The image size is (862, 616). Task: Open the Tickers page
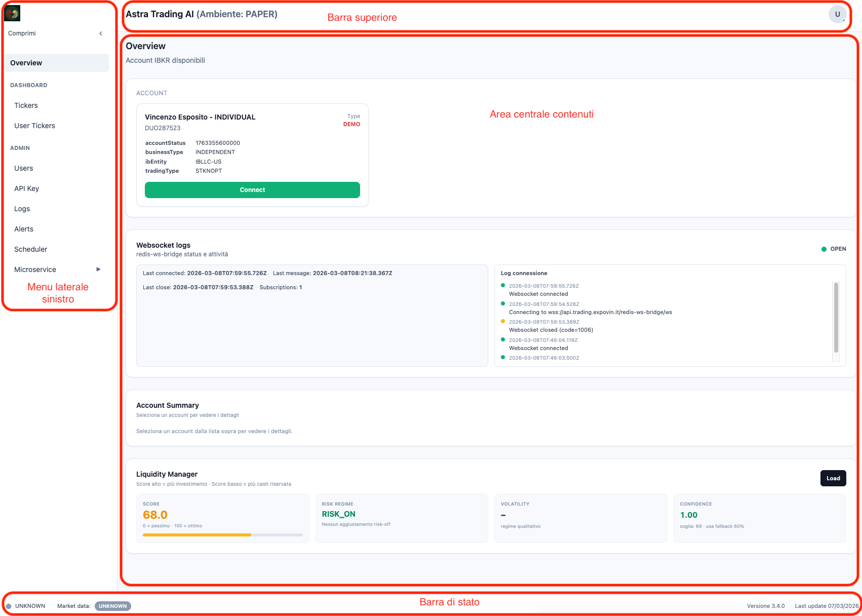tap(26, 105)
